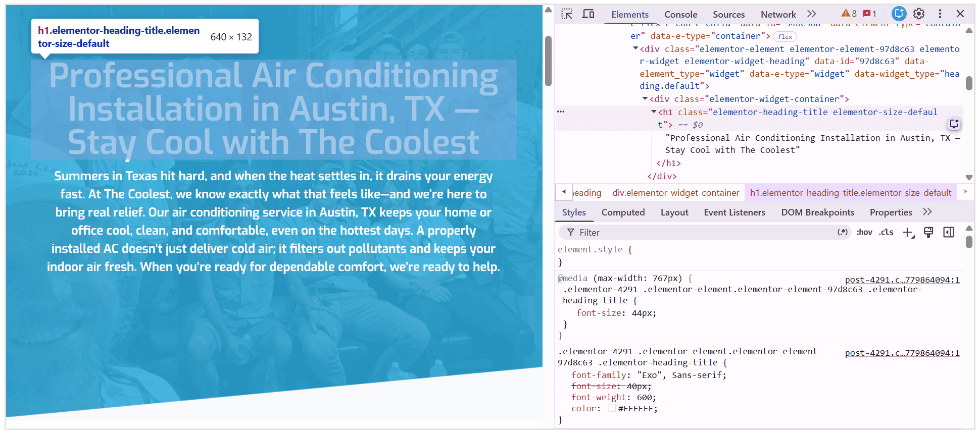
Task: Edit the font-family "Exo" declaration
Action: pyautogui.click(x=649, y=375)
